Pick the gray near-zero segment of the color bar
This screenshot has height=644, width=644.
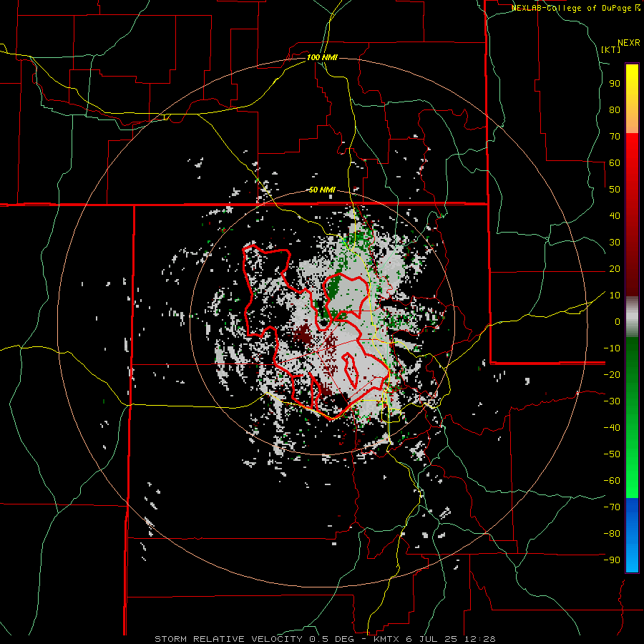coord(632,317)
